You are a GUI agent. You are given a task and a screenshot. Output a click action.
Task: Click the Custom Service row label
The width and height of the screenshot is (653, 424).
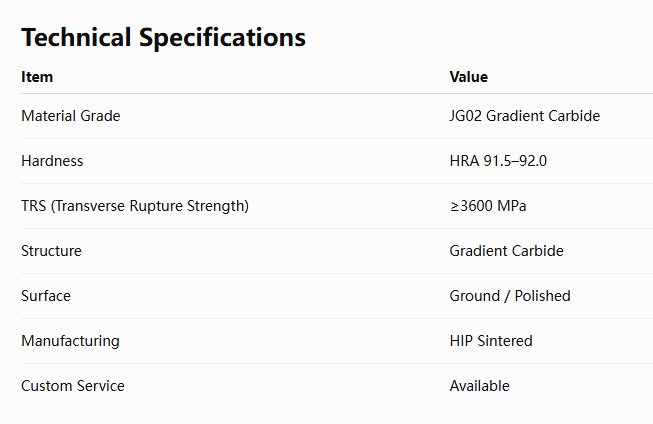[73, 386]
